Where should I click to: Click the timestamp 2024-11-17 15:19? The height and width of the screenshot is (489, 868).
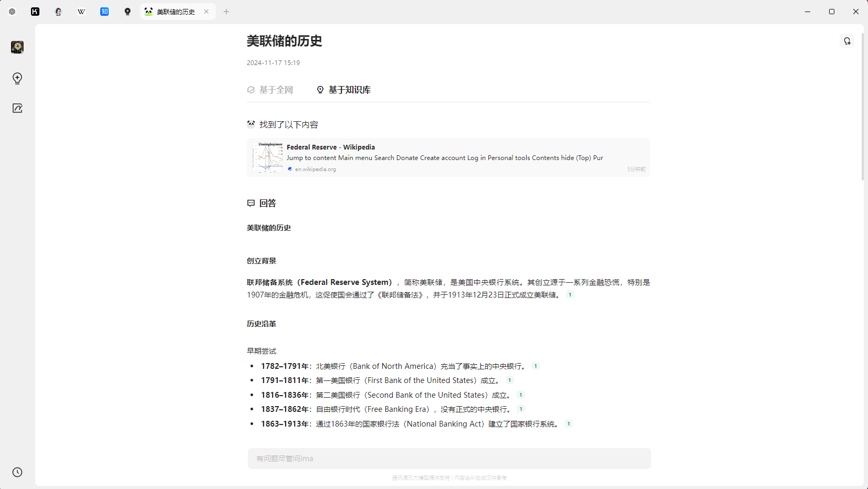(x=274, y=63)
